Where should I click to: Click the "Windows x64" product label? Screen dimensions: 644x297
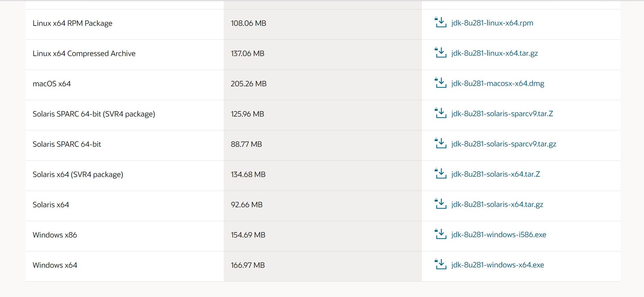point(55,265)
